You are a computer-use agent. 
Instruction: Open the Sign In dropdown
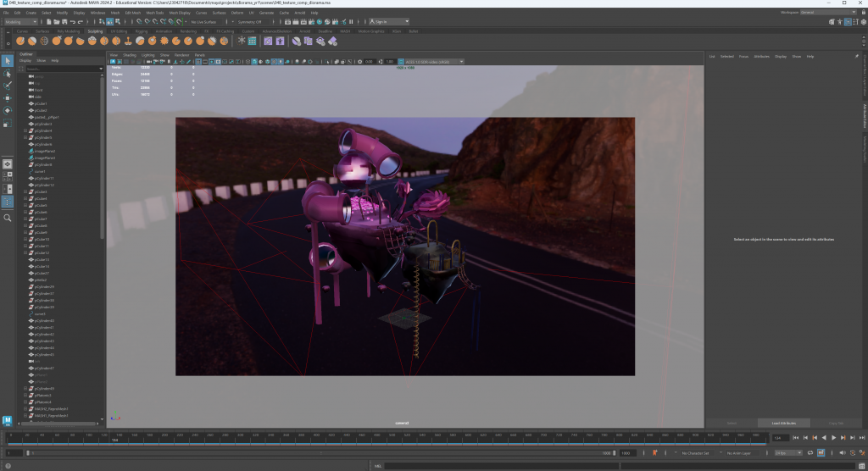click(x=389, y=21)
